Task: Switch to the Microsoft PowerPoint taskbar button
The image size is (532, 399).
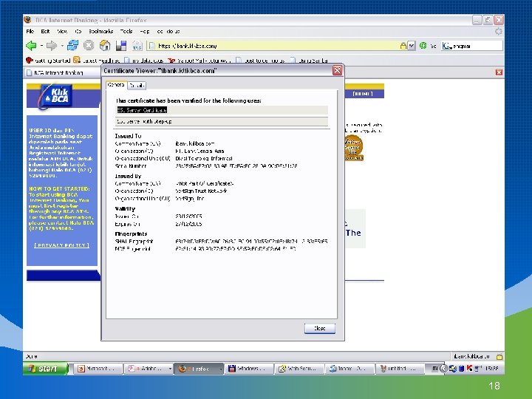Action: click(x=98, y=369)
